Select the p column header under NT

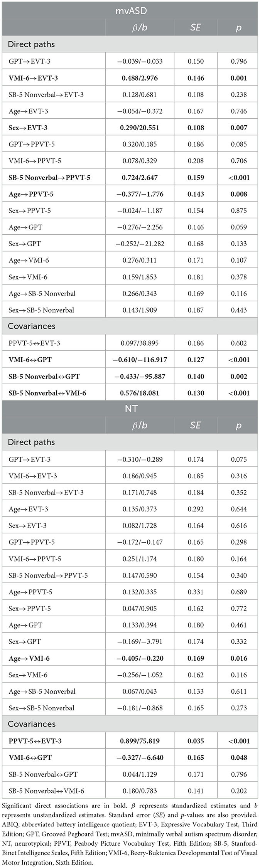238,426
